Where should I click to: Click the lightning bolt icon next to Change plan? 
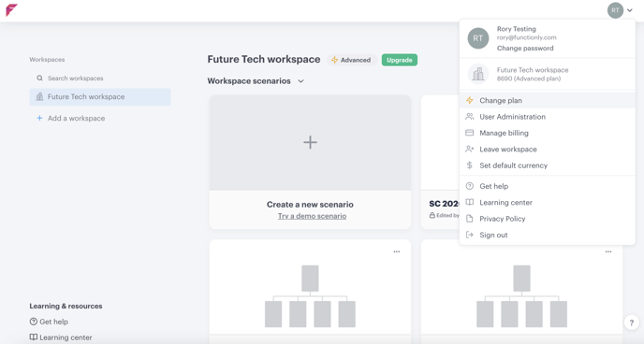(470, 100)
